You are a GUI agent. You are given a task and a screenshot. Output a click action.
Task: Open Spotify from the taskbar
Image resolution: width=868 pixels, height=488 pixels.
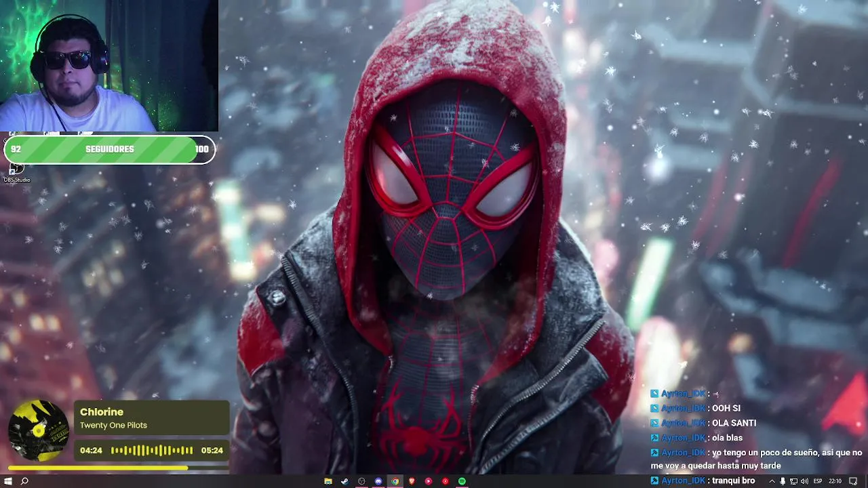[462, 481]
